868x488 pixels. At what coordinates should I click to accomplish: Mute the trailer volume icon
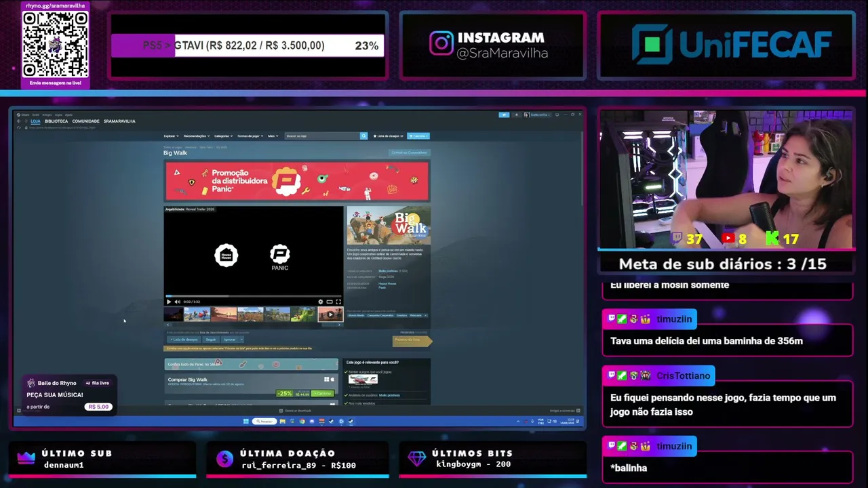coord(178,302)
